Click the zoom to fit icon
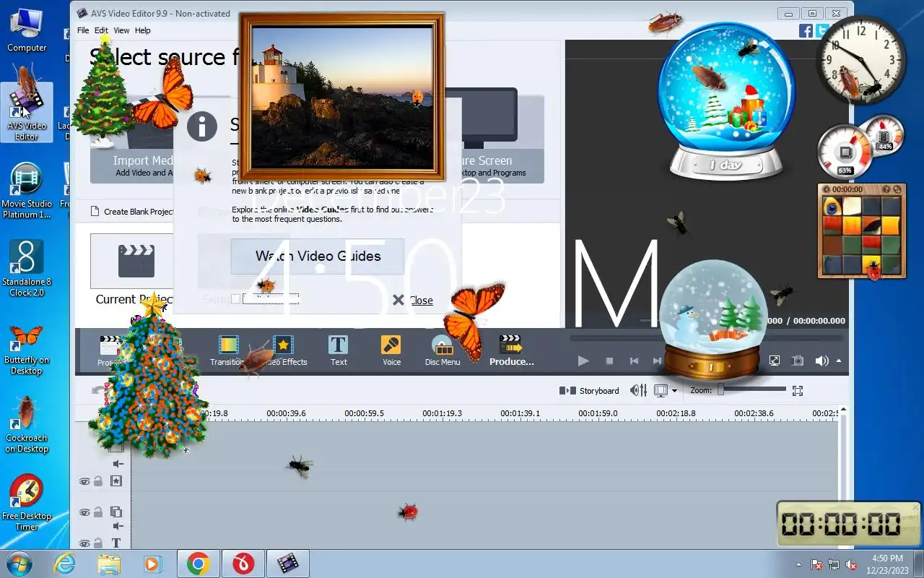The image size is (924, 578). [x=798, y=391]
